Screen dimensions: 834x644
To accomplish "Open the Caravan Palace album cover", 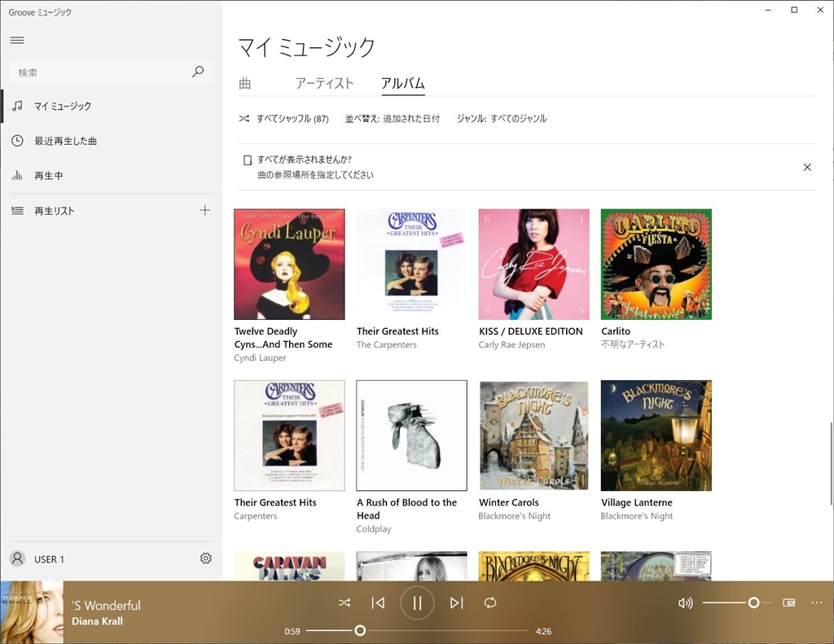I will [289, 566].
